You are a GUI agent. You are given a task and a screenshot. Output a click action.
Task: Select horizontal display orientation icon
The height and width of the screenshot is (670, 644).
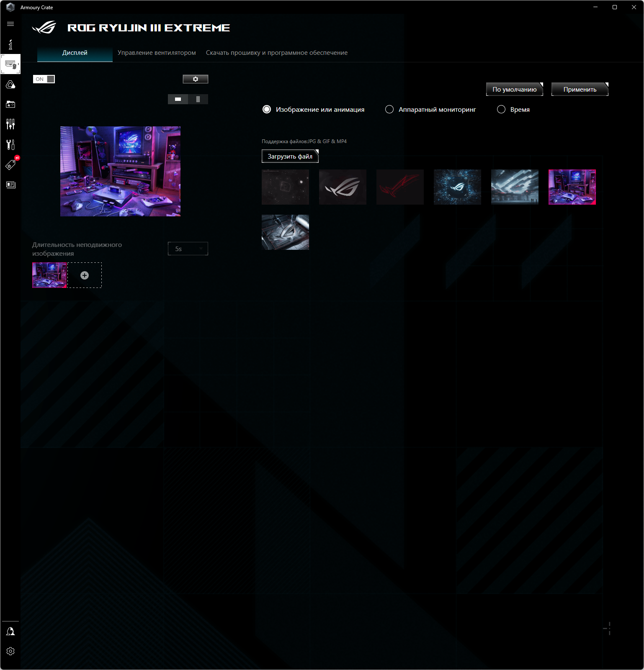pos(178,99)
